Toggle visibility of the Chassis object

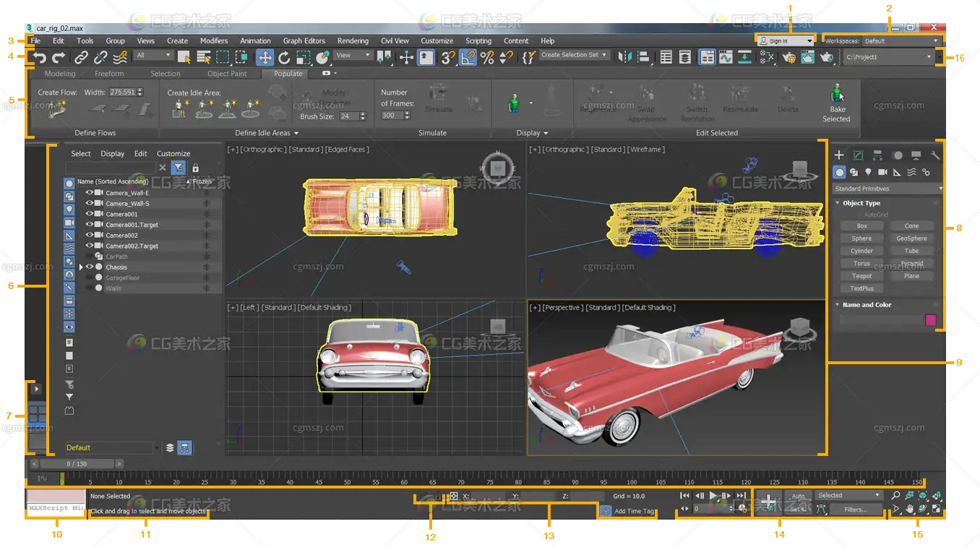click(90, 267)
